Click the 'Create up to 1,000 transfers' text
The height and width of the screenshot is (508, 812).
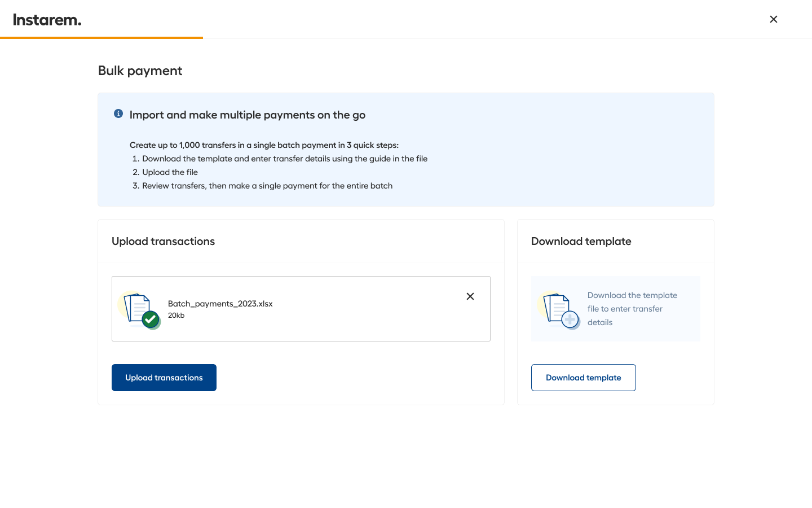(264, 145)
